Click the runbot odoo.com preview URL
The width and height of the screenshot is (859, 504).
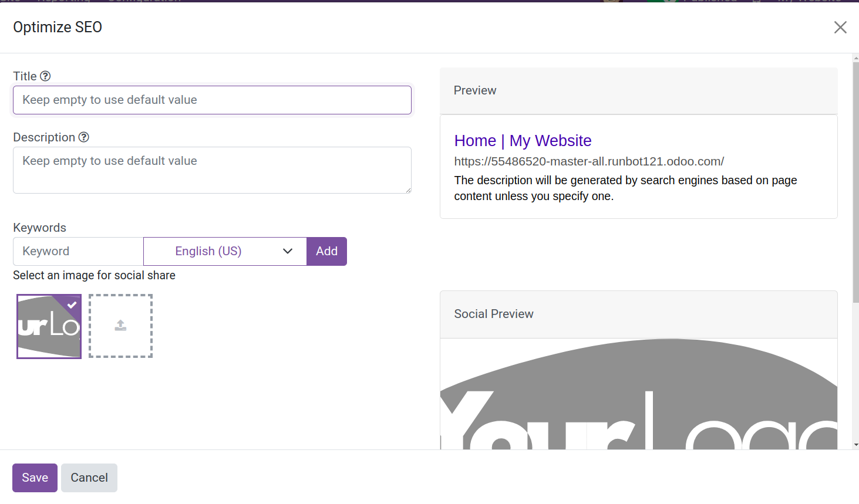pos(589,161)
